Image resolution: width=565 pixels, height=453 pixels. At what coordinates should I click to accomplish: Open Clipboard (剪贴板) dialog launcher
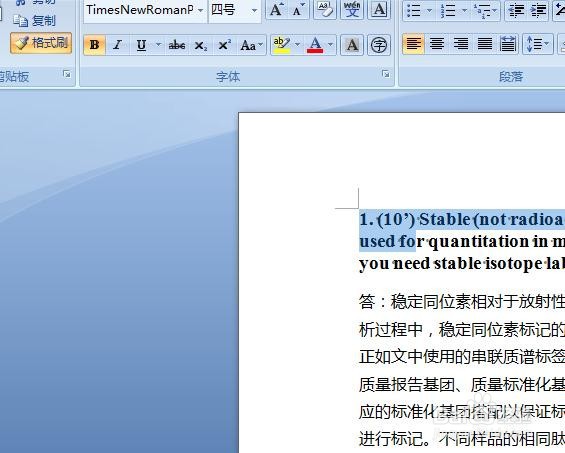[x=67, y=74]
